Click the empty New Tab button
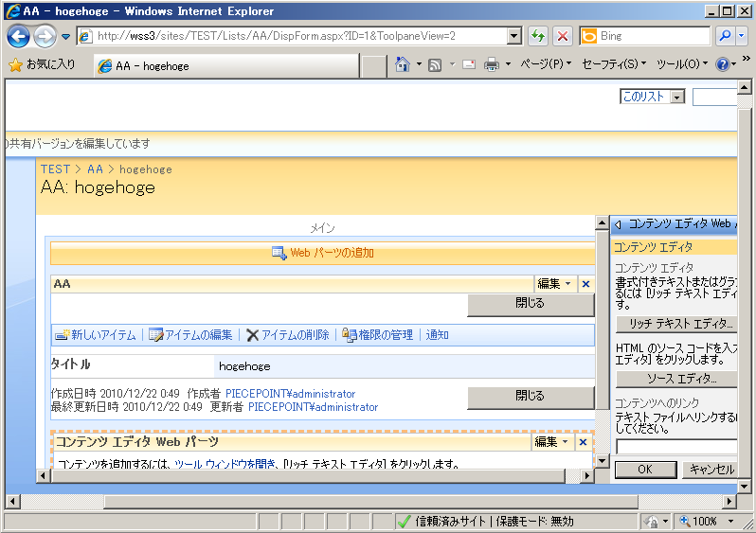The image size is (756, 533). click(x=373, y=66)
